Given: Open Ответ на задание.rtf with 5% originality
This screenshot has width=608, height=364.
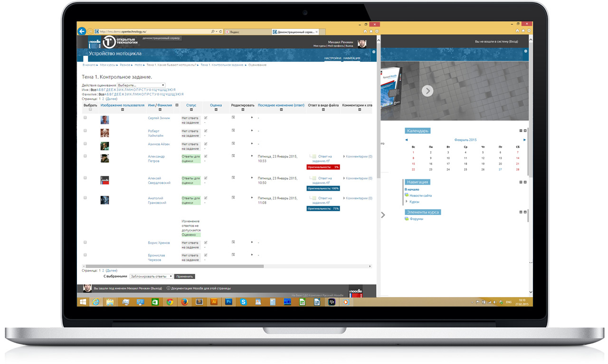Looking at the screenshot, I should 324,159.
